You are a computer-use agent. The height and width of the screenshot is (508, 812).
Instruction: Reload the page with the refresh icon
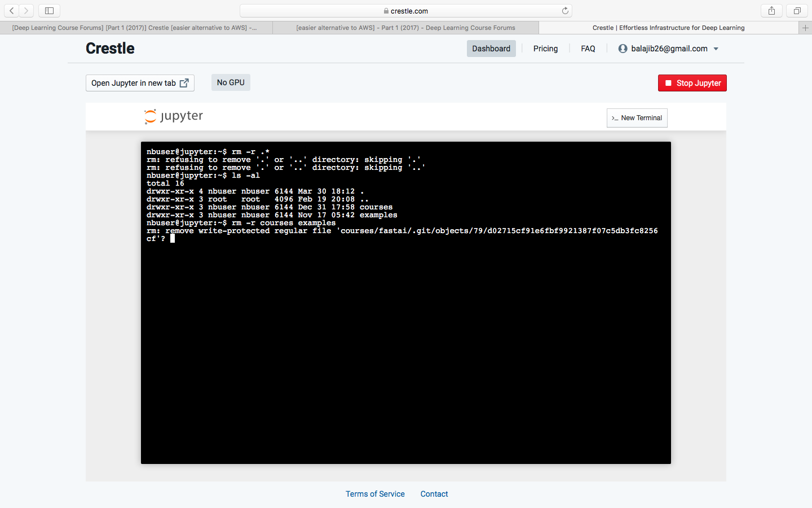(565, 11)
